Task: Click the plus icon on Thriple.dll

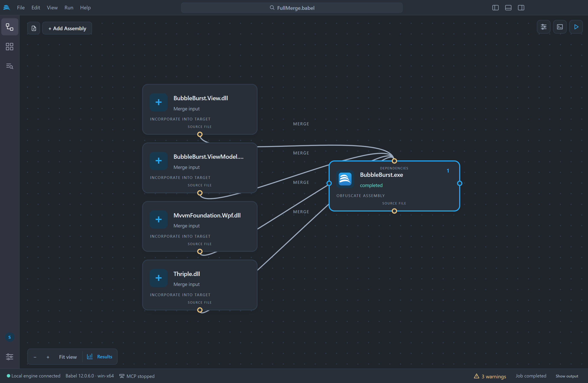Action: pyautogui.click(x=159, y=278)
